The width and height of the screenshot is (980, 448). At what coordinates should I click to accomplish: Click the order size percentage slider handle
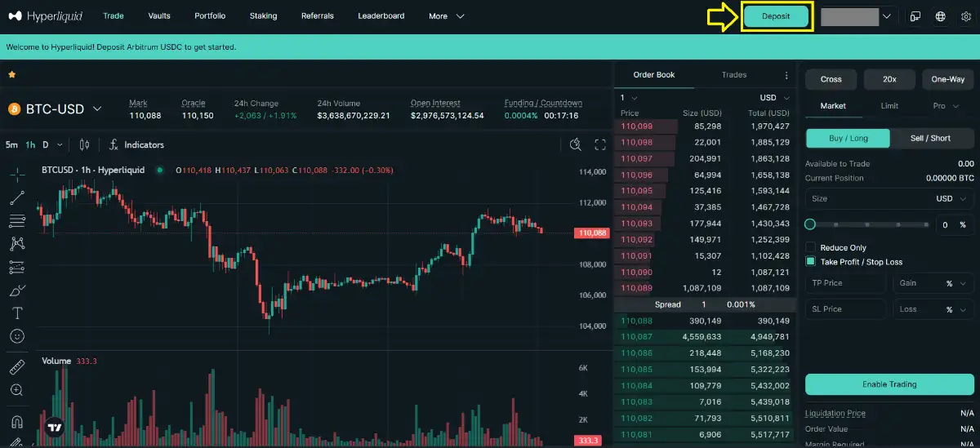click(810, 224)
